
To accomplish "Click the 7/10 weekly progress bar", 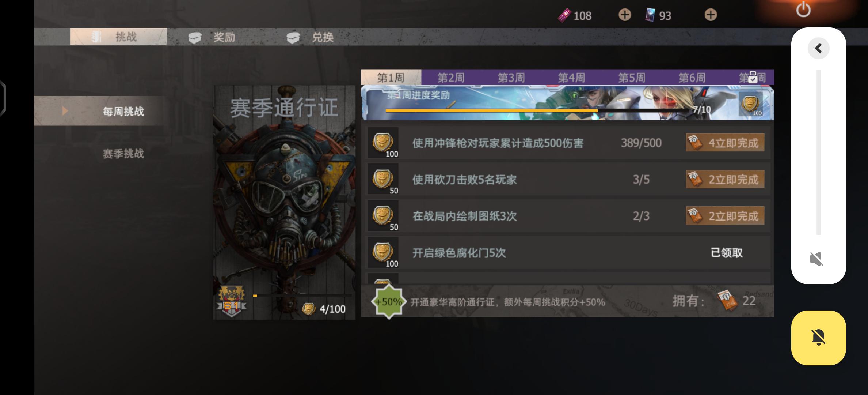I will [537, 110].
